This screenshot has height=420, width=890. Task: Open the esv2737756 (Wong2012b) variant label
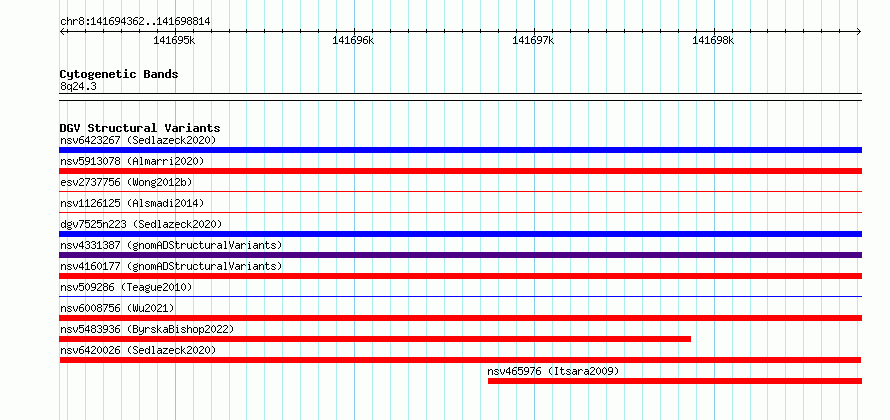[x=126, y=182]
